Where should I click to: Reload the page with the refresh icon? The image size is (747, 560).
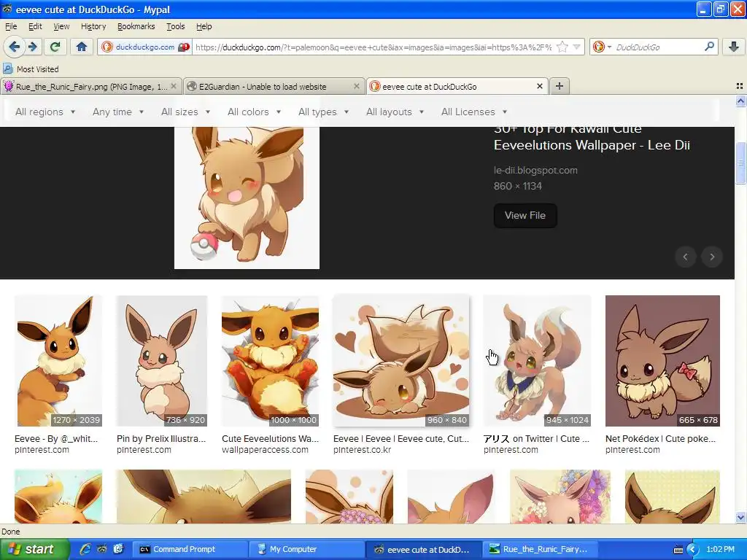click(55, 47)
